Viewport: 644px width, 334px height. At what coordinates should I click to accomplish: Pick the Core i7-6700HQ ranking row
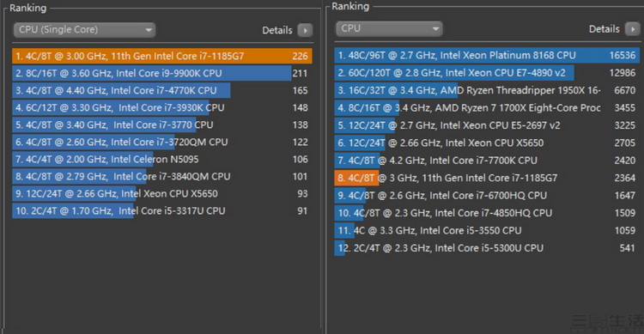[x=487, y=196]
